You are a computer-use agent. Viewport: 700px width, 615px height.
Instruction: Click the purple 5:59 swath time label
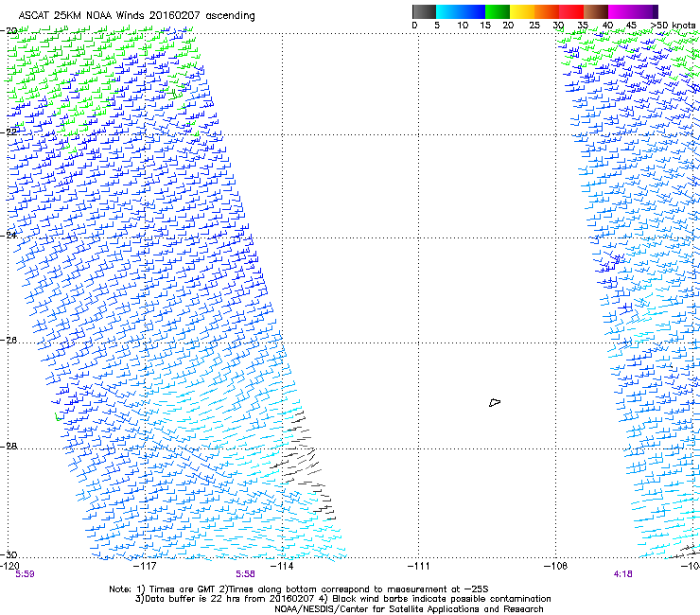coord(25,574)
